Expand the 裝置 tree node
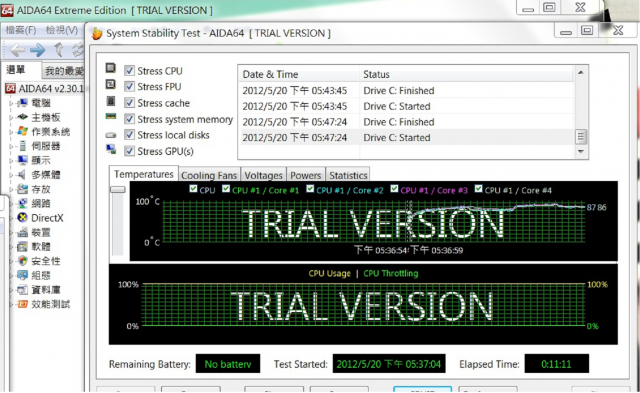 click(11, 233)
